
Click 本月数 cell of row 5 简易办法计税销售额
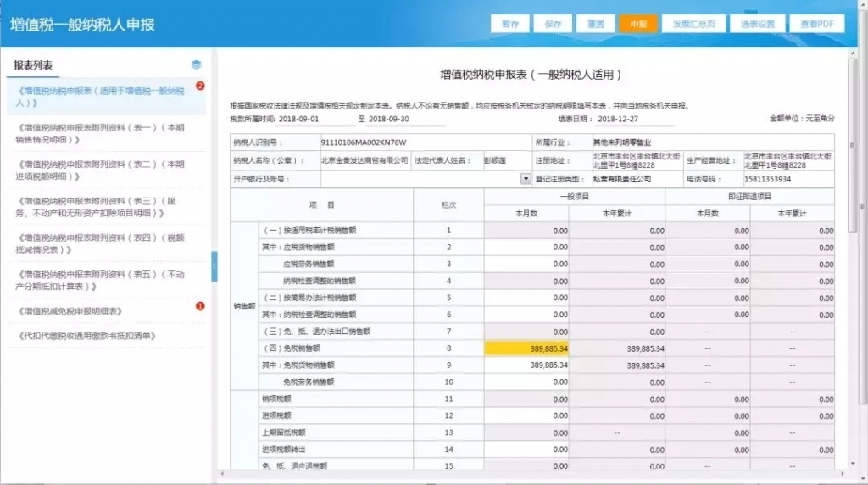(x=526, y=298)
